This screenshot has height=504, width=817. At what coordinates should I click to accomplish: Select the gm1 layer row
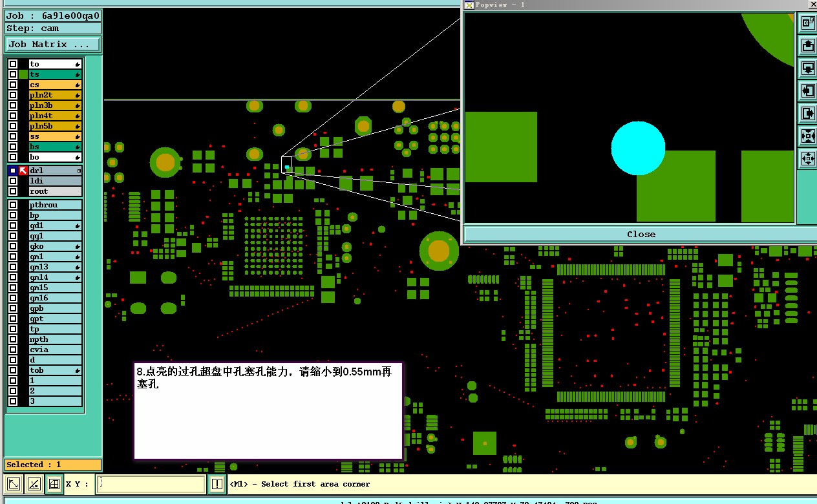coord(55,257)
